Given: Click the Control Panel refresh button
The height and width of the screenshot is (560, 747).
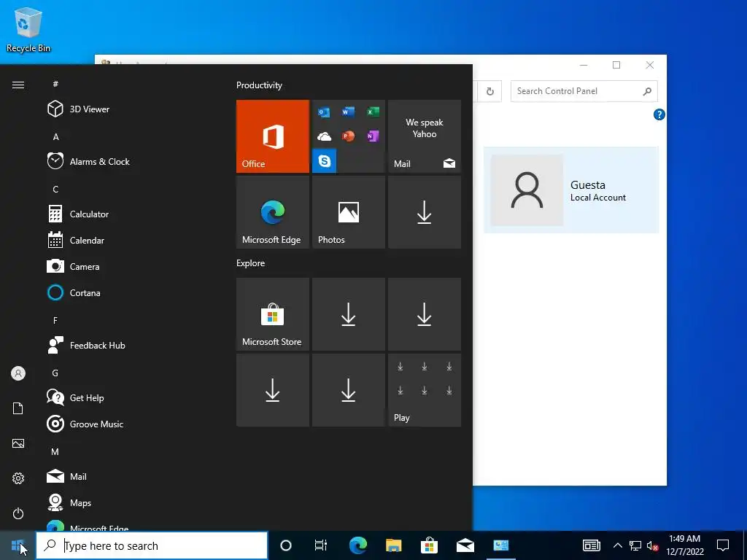Looking at the screenshot, I should (x=489, y=91).
